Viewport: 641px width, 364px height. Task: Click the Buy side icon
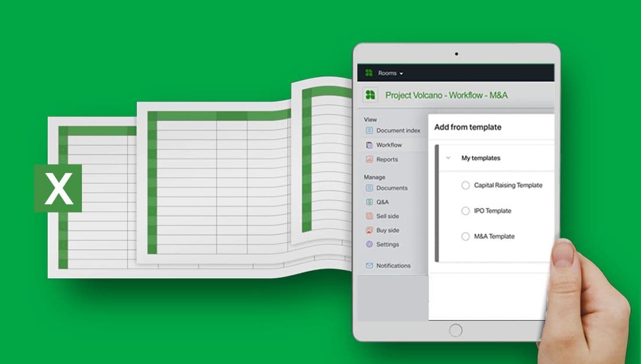coord(369,230)
